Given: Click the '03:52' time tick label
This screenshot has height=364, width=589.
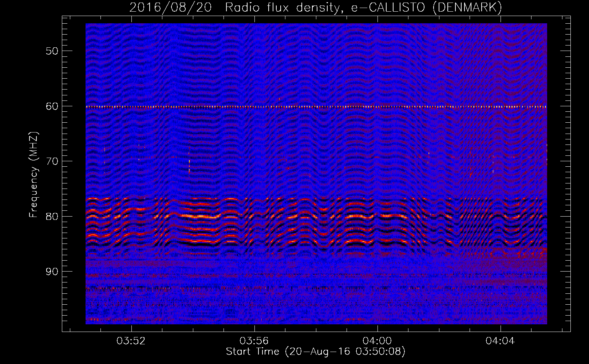Looking at the screenshot, I should [x=131, y=341].
